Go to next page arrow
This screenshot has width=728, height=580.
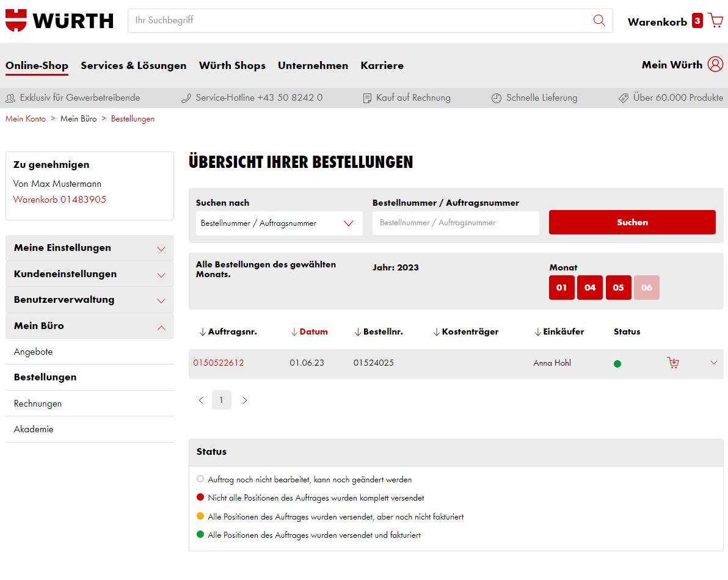point(245,400)
